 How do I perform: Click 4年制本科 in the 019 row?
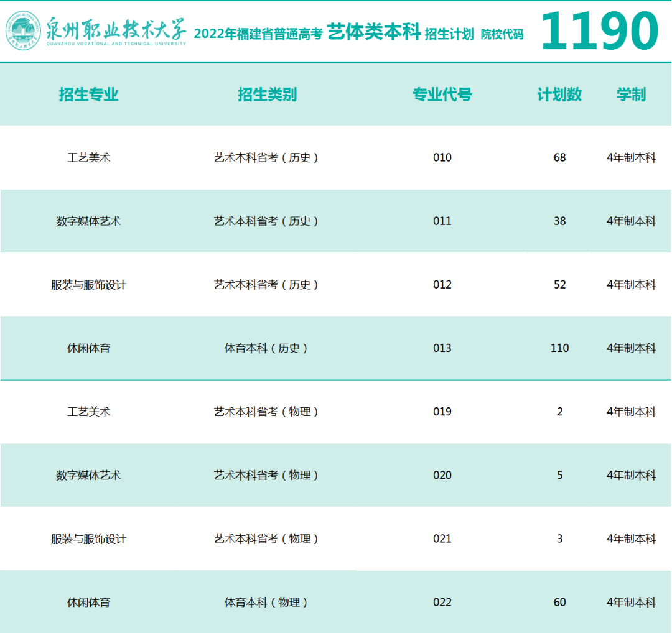point(632,412)
